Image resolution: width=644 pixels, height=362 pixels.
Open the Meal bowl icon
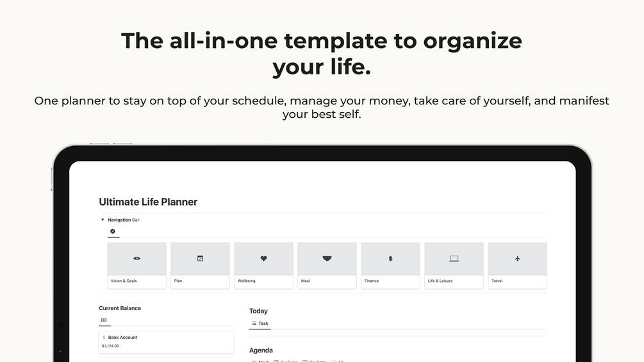pyautogui.click(x=327, y=259)
